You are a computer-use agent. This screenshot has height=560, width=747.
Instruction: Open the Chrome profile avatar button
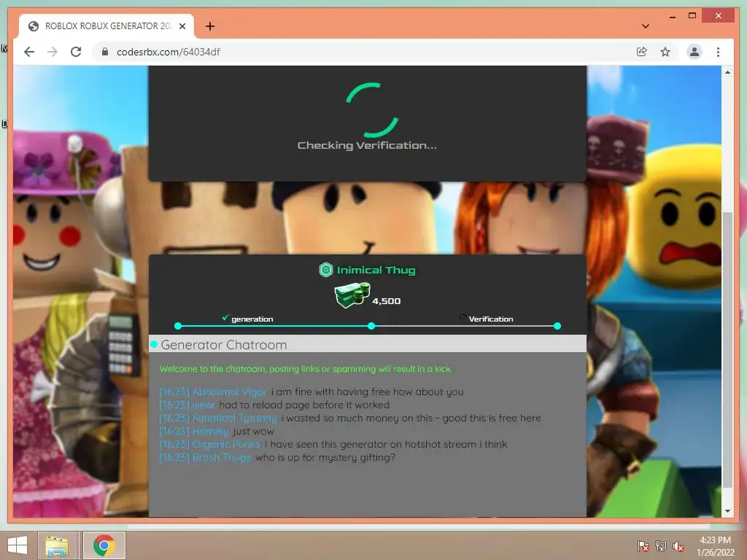(x=694, y=52)
